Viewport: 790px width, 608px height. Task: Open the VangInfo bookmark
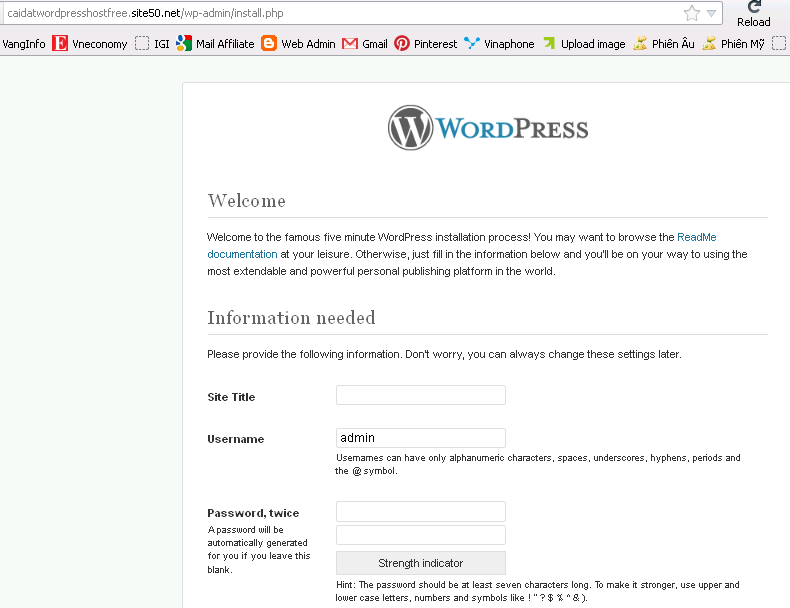(23, 44)
